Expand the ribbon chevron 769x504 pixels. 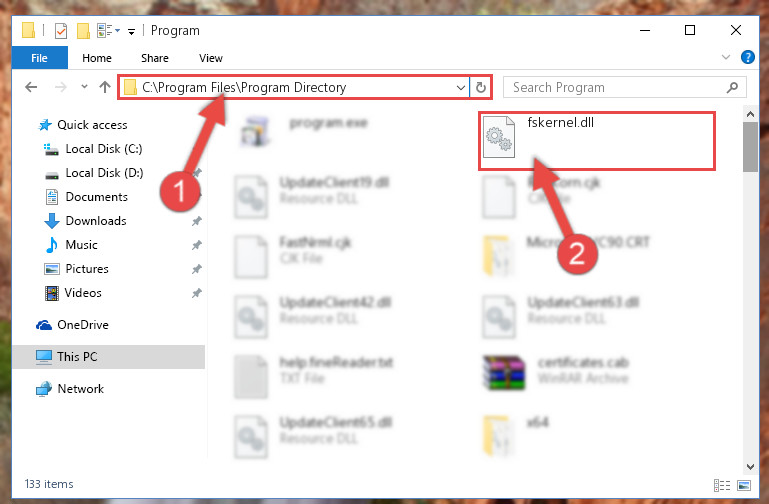tap(726, 57)
